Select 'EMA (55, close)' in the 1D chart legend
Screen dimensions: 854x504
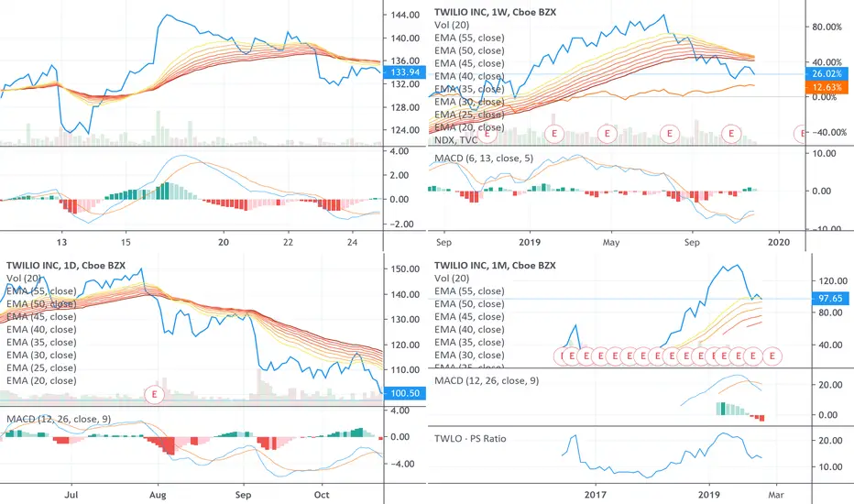pyautogui.click(x=41, y=291)
